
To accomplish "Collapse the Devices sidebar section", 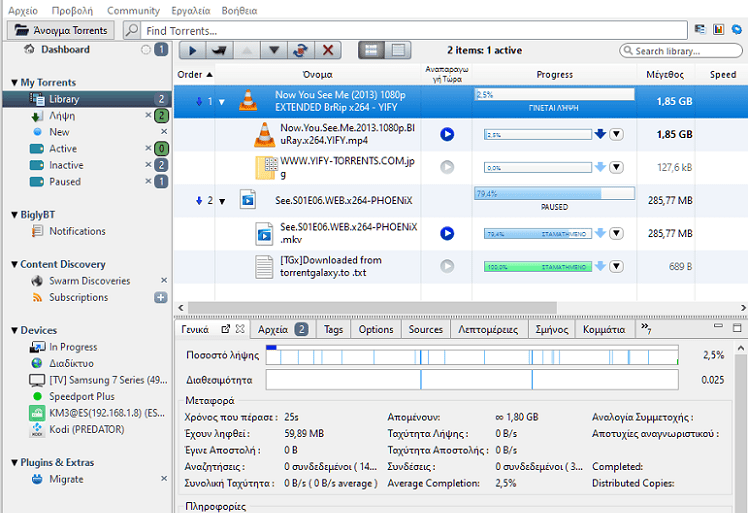I will pos(14,330).
